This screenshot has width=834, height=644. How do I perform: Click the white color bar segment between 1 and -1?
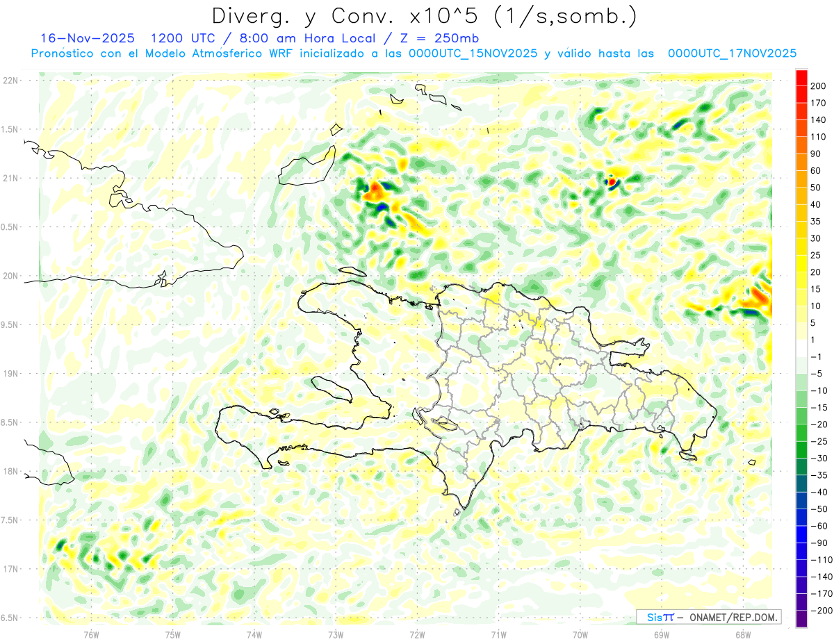801,348
